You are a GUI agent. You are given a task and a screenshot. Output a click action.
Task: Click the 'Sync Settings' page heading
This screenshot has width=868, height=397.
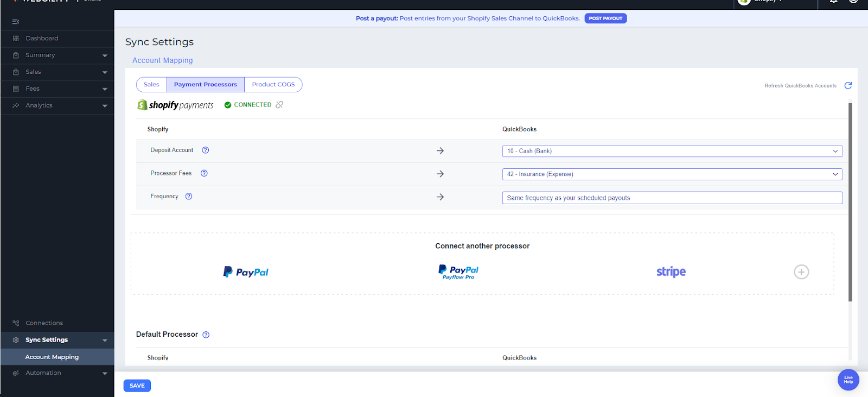point(159,42)
